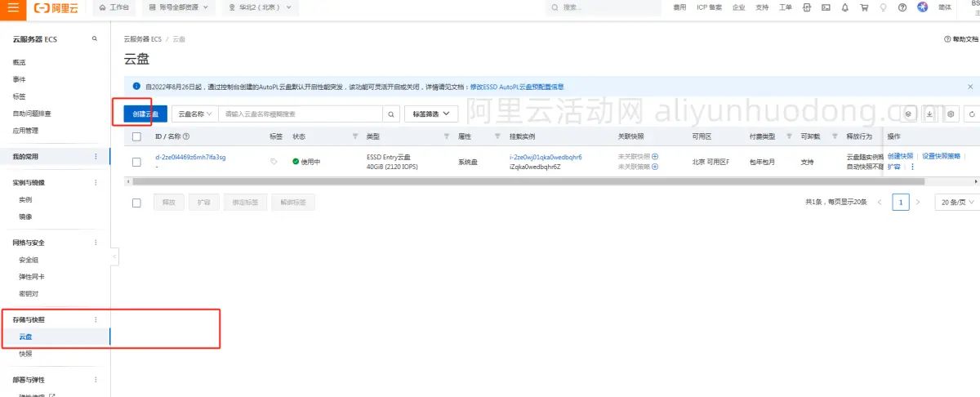The image size is (980, 397).
Task: Click the disk search magnifier button
Action: click(391, 114)
